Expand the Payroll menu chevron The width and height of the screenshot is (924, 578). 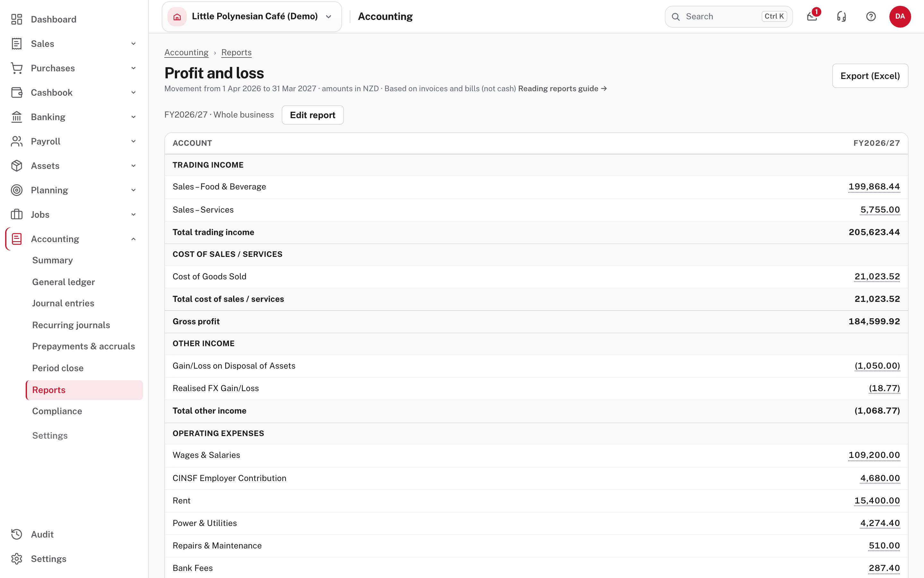pos(134,141)
